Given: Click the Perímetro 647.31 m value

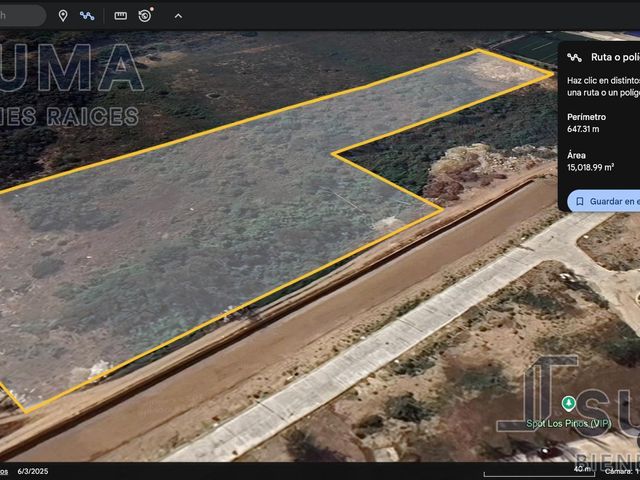Looking at the screenshot, I should (x=583, y=129).
